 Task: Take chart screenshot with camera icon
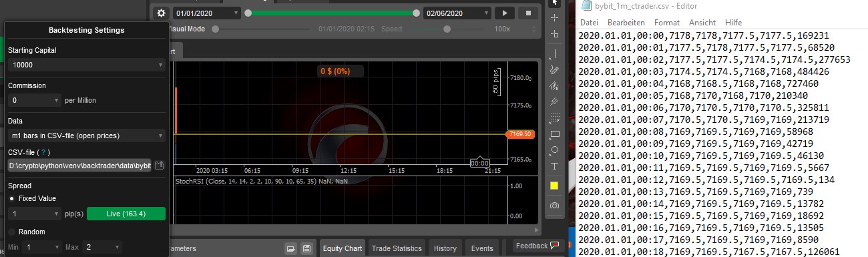(554, 206)
